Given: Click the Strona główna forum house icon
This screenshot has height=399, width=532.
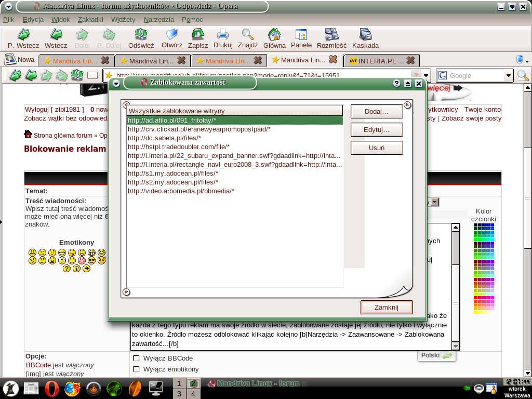Looking at the screenshot, I should tap(28, 134).
